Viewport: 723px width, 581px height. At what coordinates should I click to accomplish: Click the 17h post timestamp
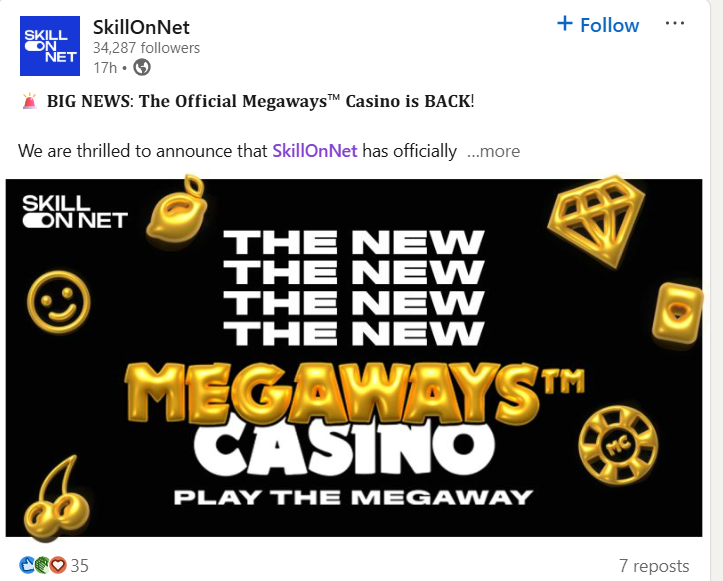[105, 68]
